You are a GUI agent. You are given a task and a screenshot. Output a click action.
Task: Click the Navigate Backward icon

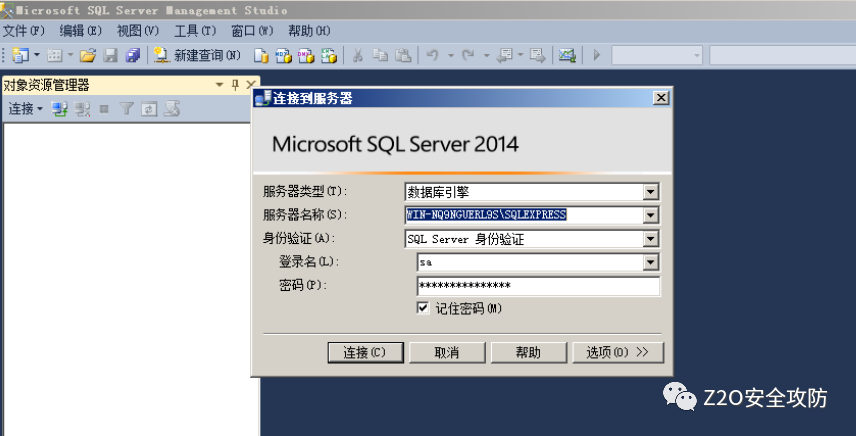point(505,55)
